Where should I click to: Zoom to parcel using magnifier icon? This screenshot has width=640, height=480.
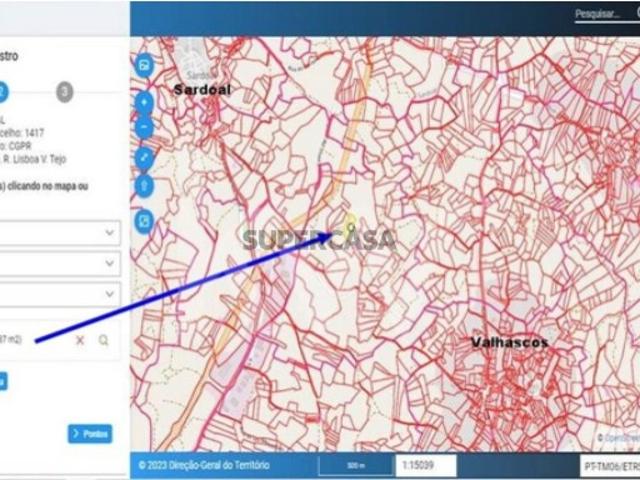coord(103,341)
